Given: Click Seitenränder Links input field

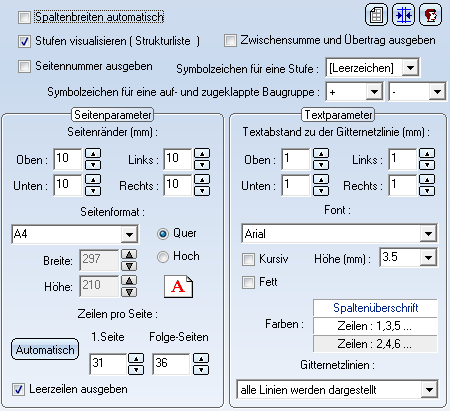Looking at the screenshot, I should [x=178, y=159].
